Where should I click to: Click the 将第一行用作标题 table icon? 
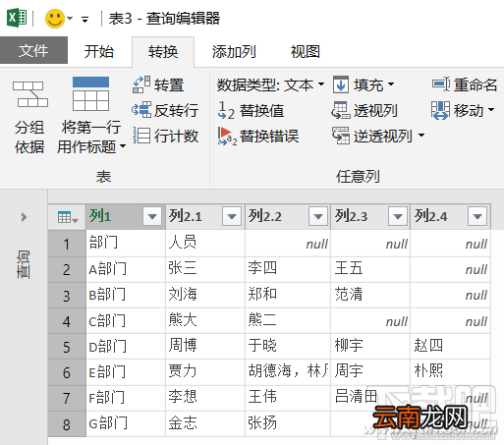click(90, 93)
